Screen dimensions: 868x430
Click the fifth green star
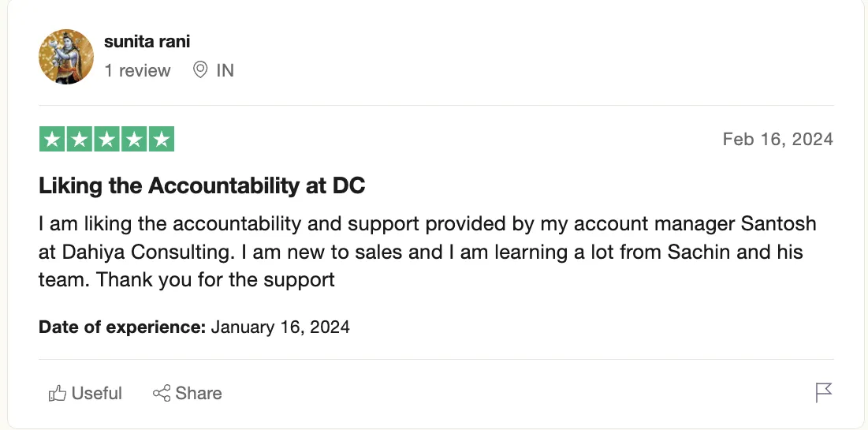[161, 140]
